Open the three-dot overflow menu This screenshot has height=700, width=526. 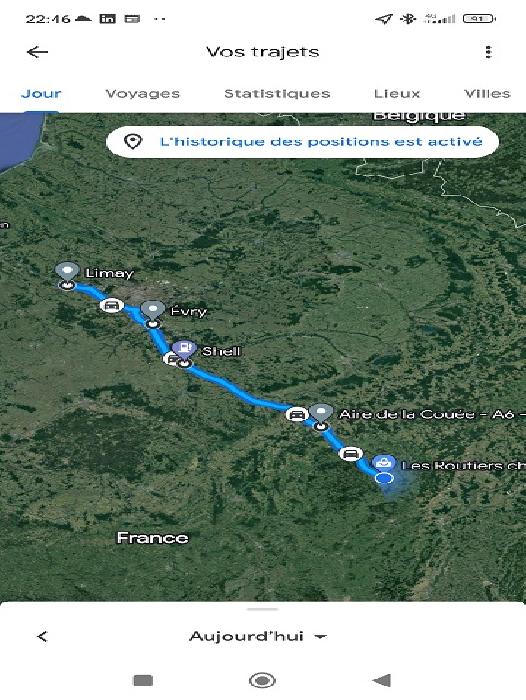pyautogui.click(x=488, y=52)
